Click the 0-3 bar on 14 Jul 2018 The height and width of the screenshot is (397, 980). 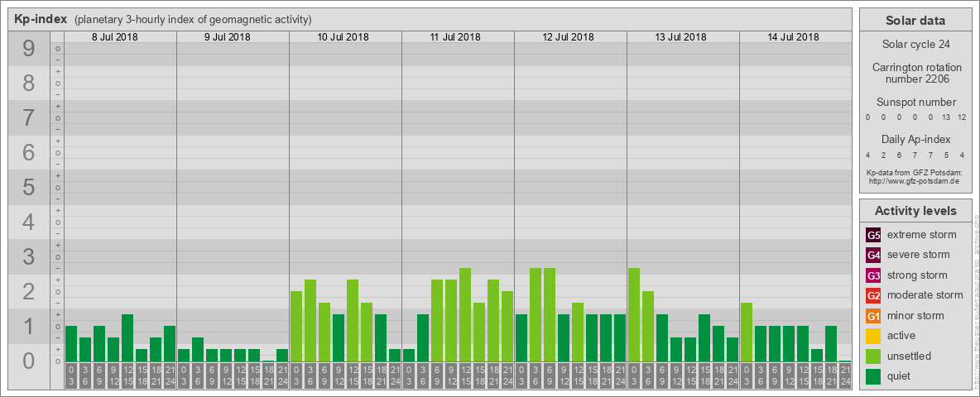pos(747,332)
